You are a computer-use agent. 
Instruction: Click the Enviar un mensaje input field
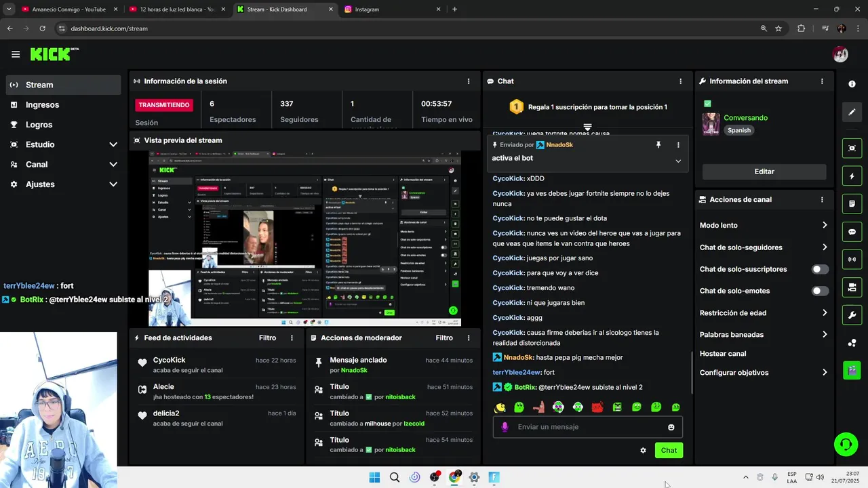[587, 427]
